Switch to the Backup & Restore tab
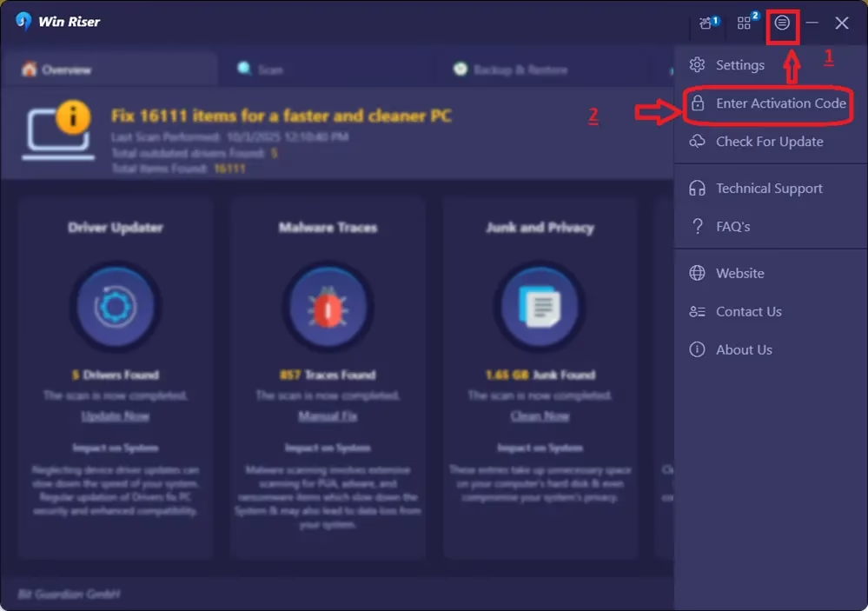Image resolution: width=868 pixels, height=611 pixels. click(511, 70)
